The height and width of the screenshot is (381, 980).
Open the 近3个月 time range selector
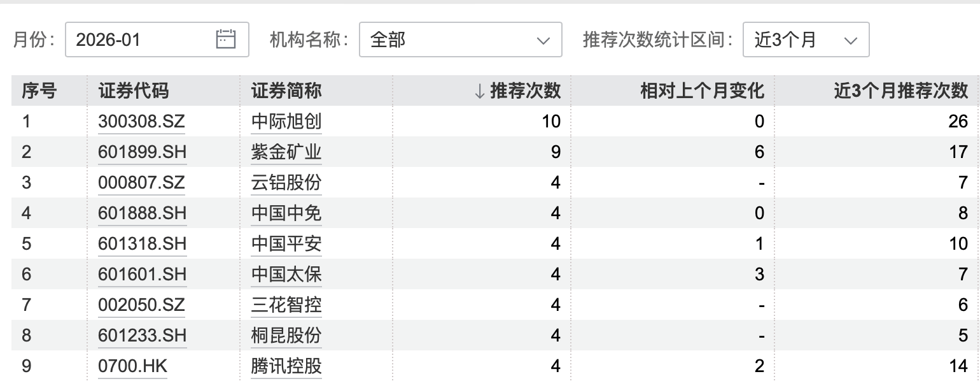(x=806, y=40)
